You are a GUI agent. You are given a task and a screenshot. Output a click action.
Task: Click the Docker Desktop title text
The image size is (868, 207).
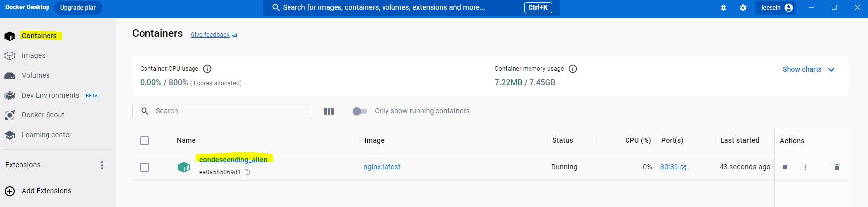[27, 7]
